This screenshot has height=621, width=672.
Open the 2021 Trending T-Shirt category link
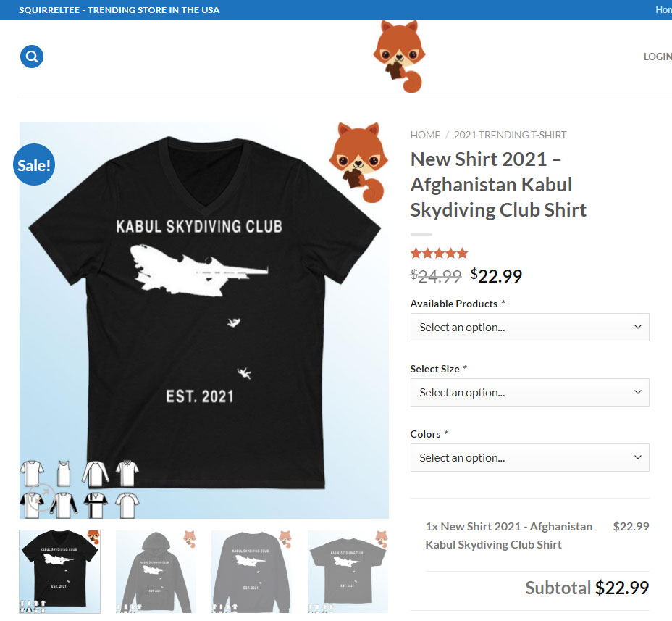510,135
